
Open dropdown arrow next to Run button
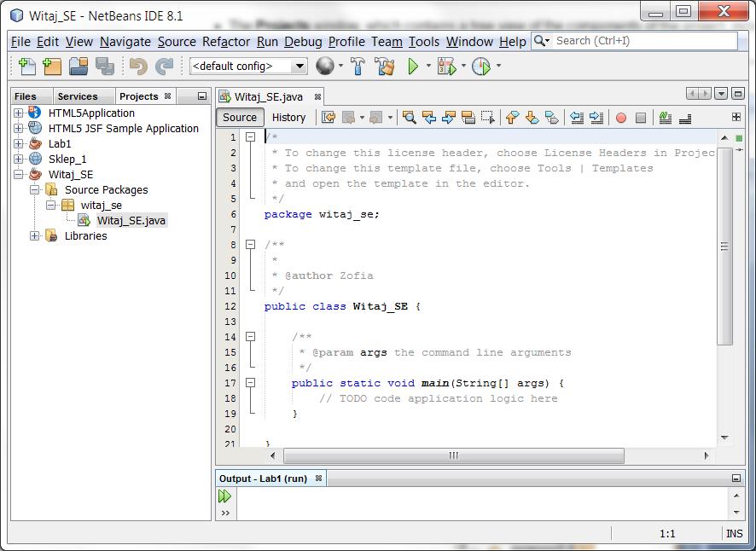pyautogui.click(x=428, y=66)
